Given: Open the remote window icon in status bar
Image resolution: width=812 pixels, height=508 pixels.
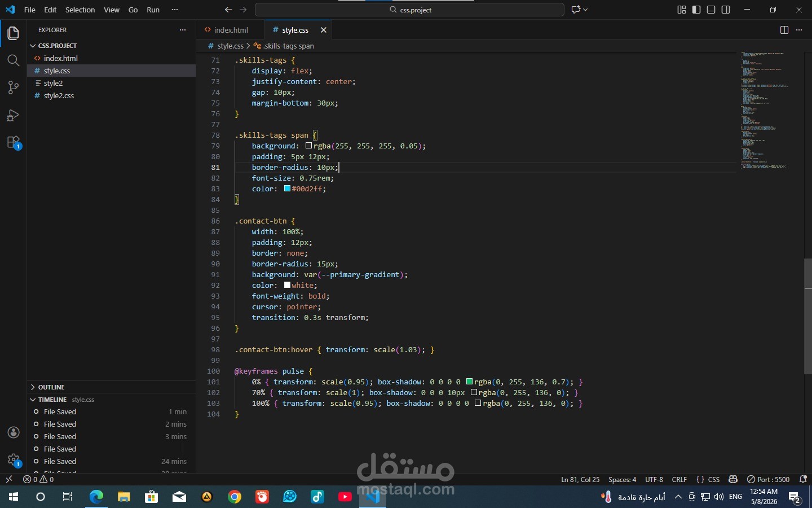Looking at the screenshot, I should [8, 479].
